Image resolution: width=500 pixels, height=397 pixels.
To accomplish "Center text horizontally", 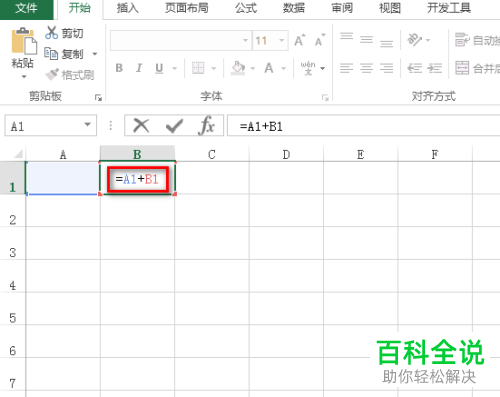I will [367, 68].
